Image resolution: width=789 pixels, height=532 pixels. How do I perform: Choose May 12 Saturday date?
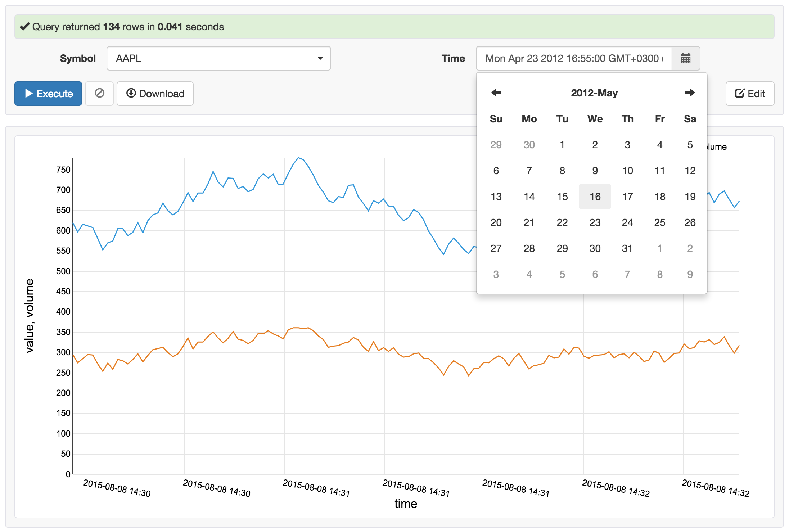click(x=690, y=171)
